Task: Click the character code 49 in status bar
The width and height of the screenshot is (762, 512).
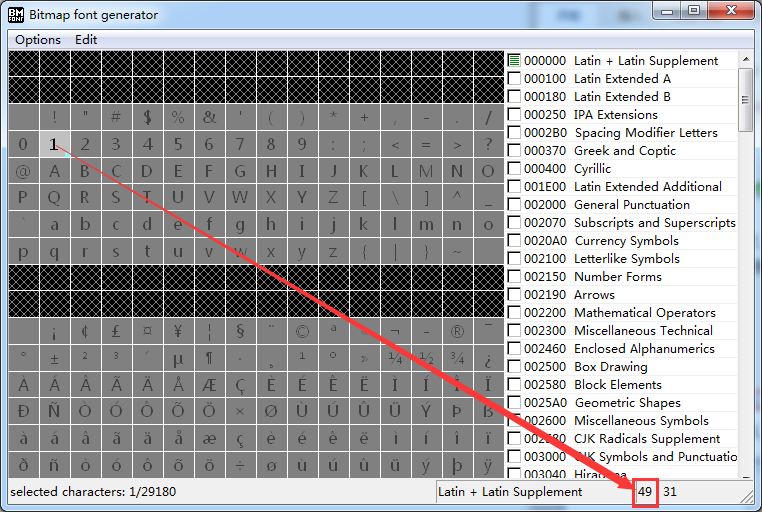Action: pyautogui.click(x=645, y=492)
